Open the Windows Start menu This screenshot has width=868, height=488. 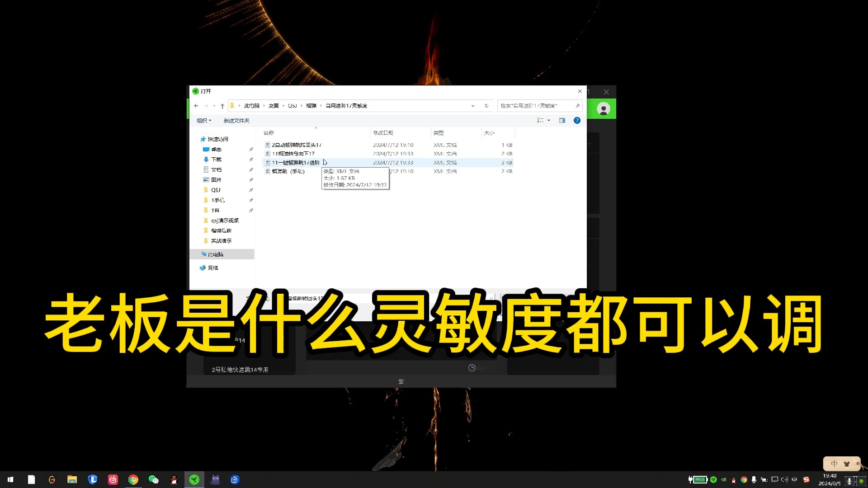[10, 479]
